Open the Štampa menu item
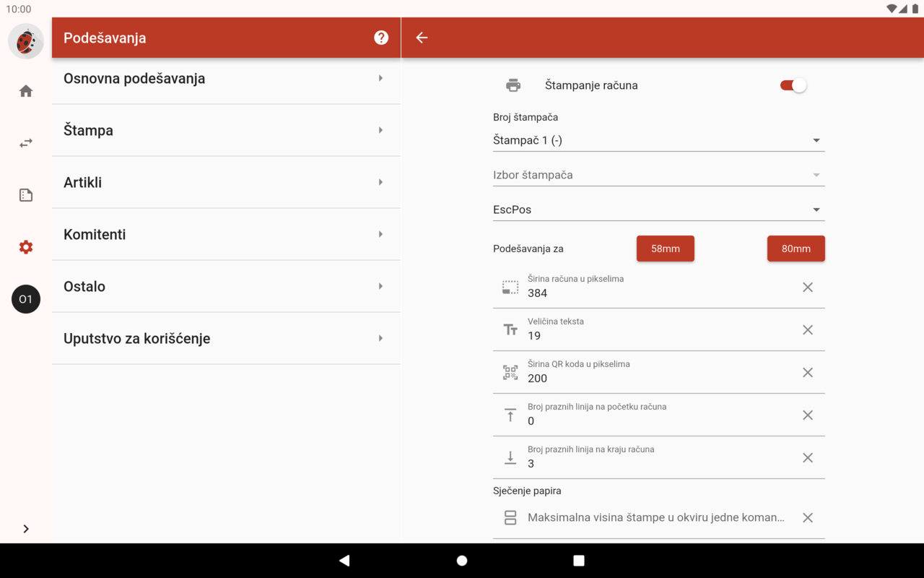This screenshot has width=924, height=578. [x=226, y=130]
